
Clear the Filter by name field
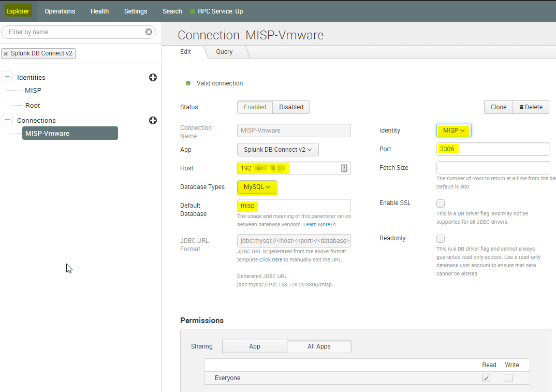149,32
